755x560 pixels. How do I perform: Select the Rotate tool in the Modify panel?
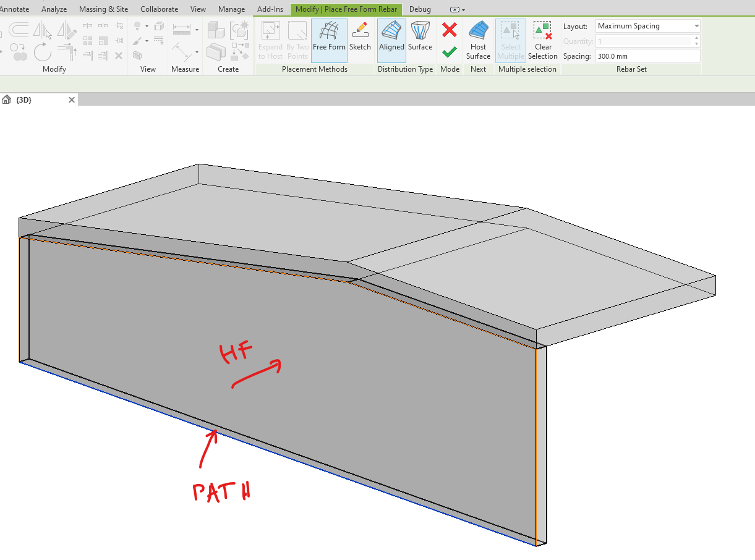click(x=43, y=53)
